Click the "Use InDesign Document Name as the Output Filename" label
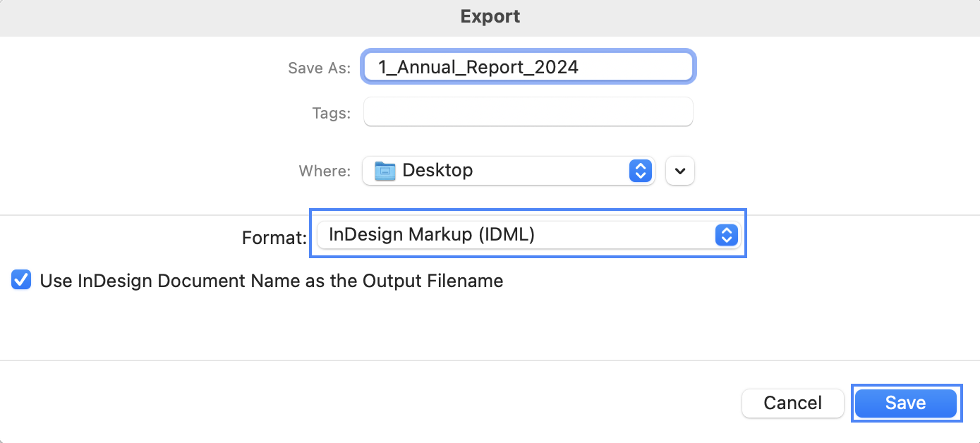This screenshot has width=980, height=443. click(x=272, y=281)
